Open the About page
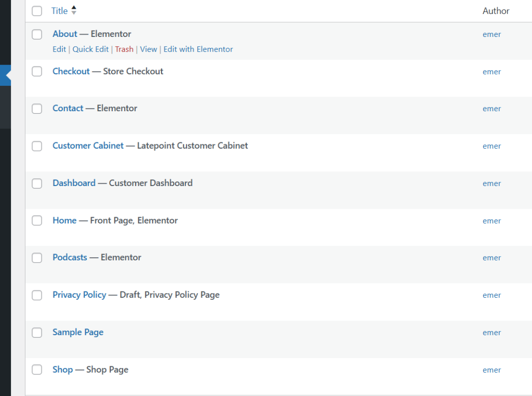Screen dimensions: 532x396 (64, 34)
